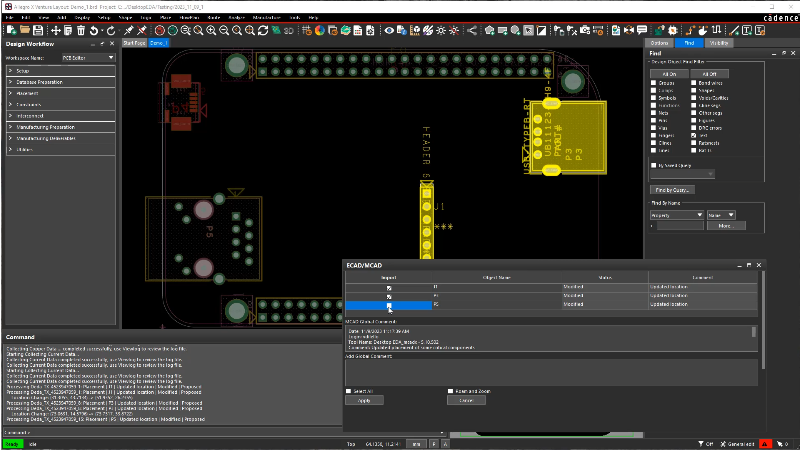Click the Apply button

(x=364, y=400)
